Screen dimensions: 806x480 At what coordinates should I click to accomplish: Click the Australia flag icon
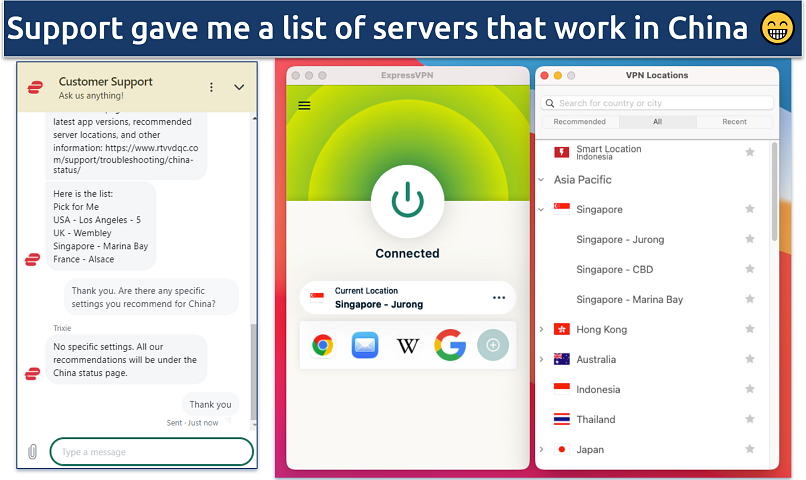coord(561,359)
